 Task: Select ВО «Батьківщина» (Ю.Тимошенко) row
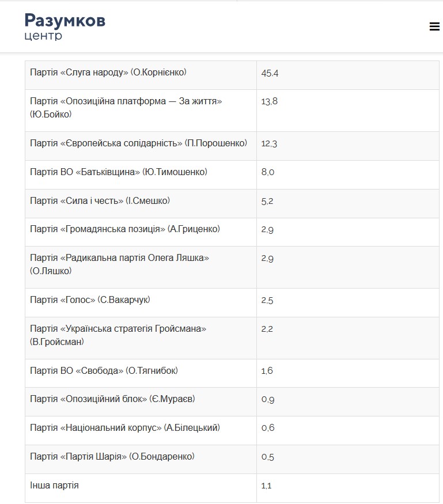coord(232,175)
